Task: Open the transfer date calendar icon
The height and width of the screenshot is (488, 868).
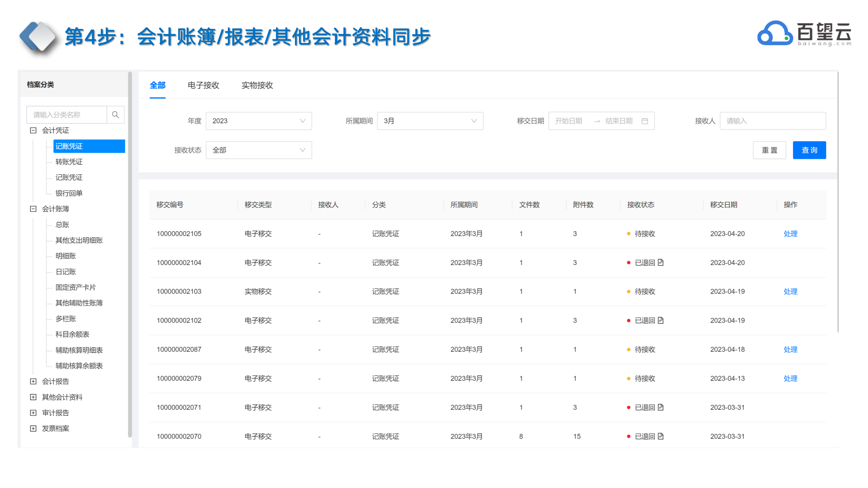Action: 645,121
